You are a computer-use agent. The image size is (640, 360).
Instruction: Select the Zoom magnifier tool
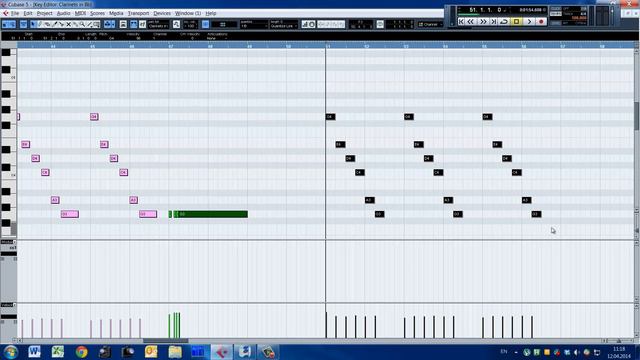pyautogui.click(x=82, y=24)
